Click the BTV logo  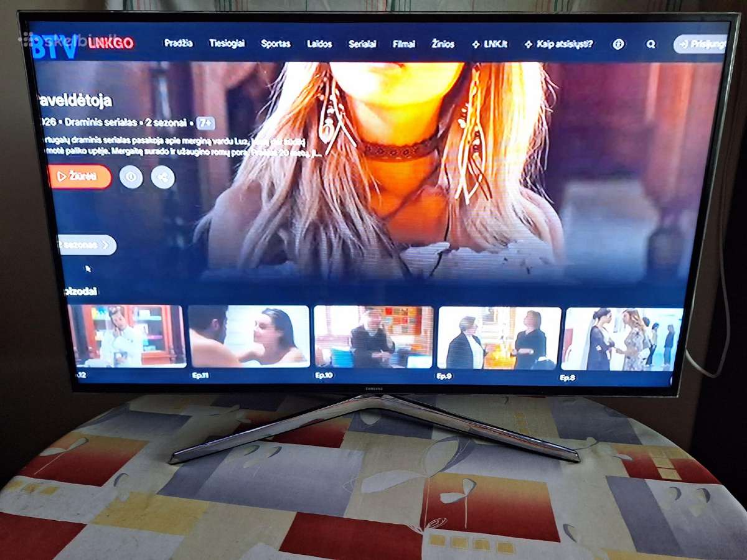[x=55, y=45]
